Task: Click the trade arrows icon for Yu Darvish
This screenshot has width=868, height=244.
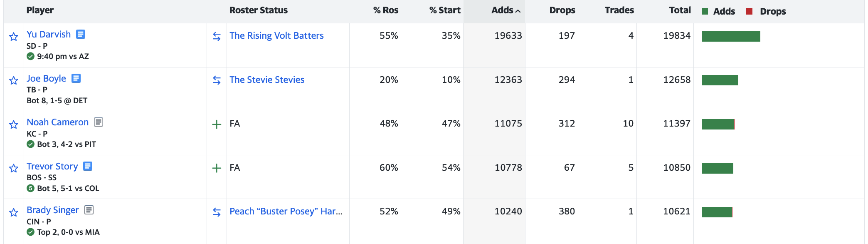Action: 217,36
